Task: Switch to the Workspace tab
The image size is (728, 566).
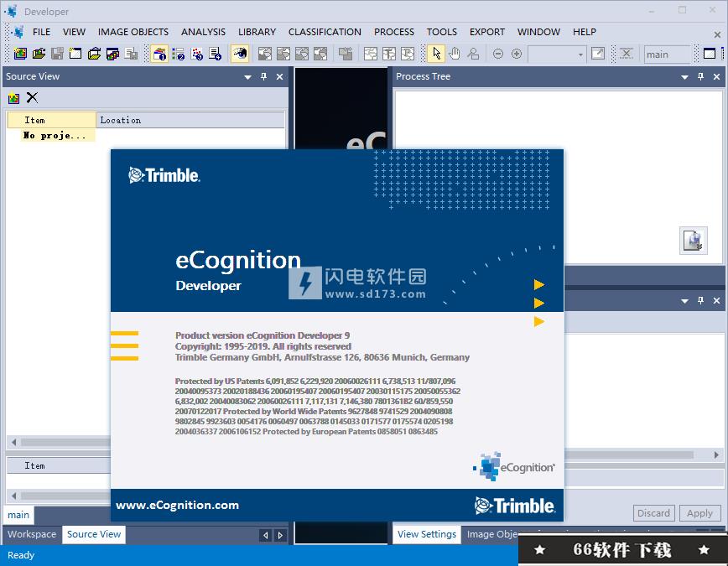Action: [x=32, y=534]
